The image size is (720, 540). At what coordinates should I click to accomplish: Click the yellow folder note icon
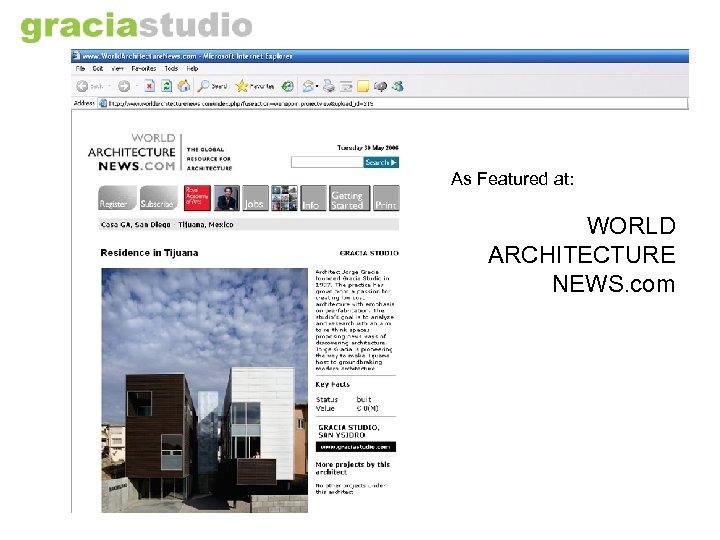(363, 86)
